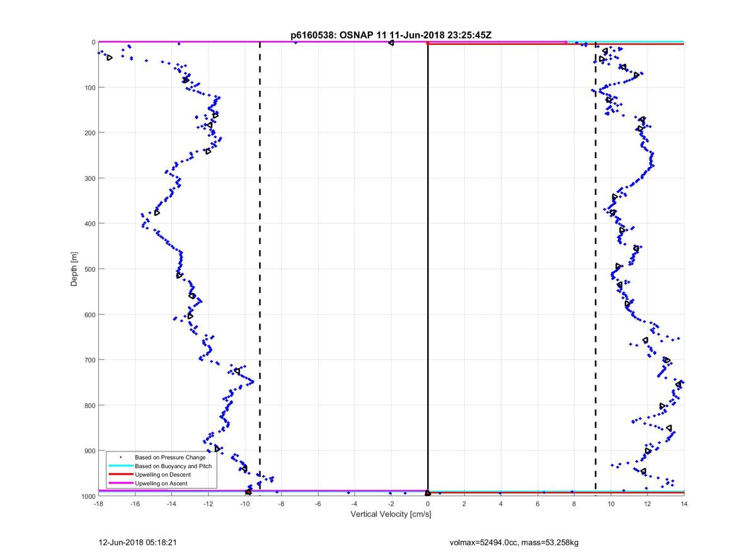Click the cyan line sample in legend

120,466
